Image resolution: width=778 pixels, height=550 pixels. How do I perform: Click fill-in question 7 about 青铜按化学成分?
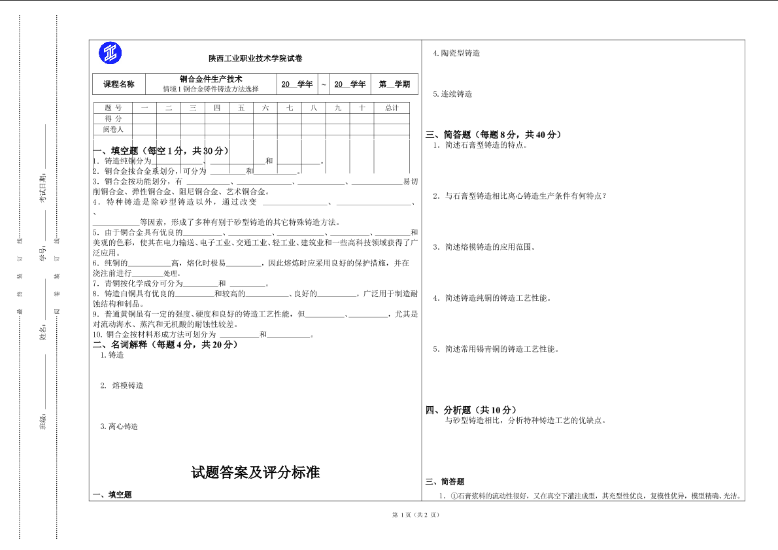point(181,283)
